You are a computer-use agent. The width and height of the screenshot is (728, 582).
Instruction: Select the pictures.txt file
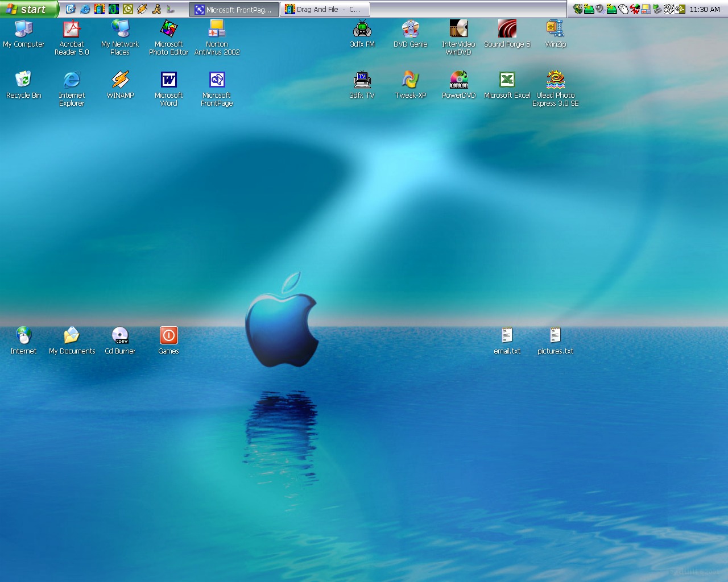click(x=556, y=341)
